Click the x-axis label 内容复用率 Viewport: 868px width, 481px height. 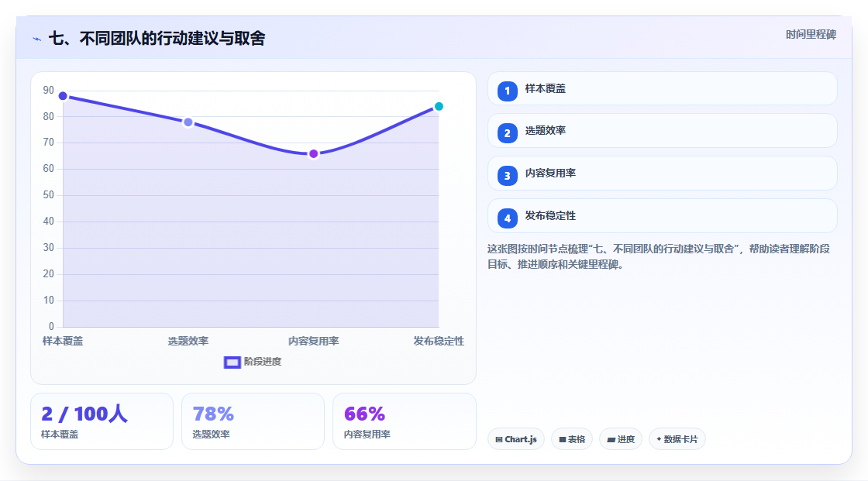313,341
